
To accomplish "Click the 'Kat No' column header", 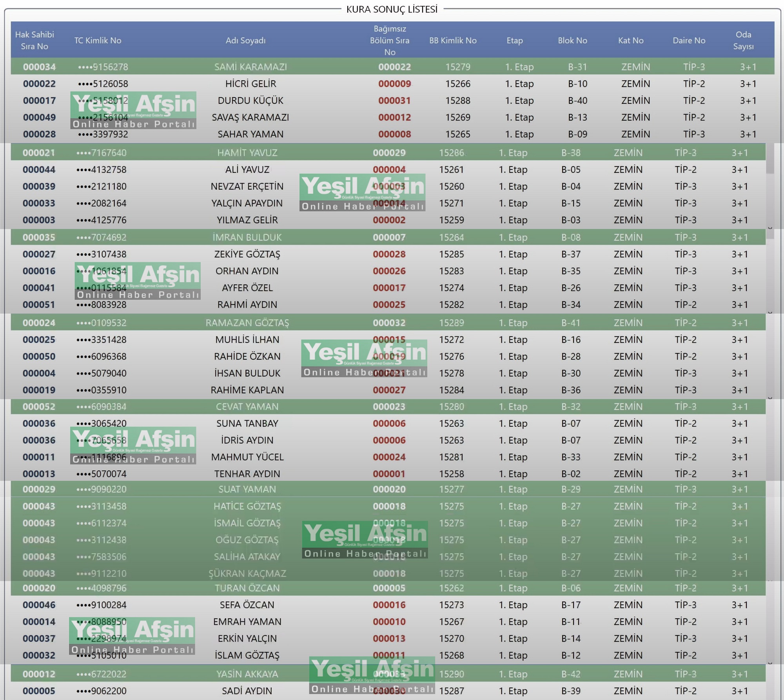I will (x=631, y=40).
